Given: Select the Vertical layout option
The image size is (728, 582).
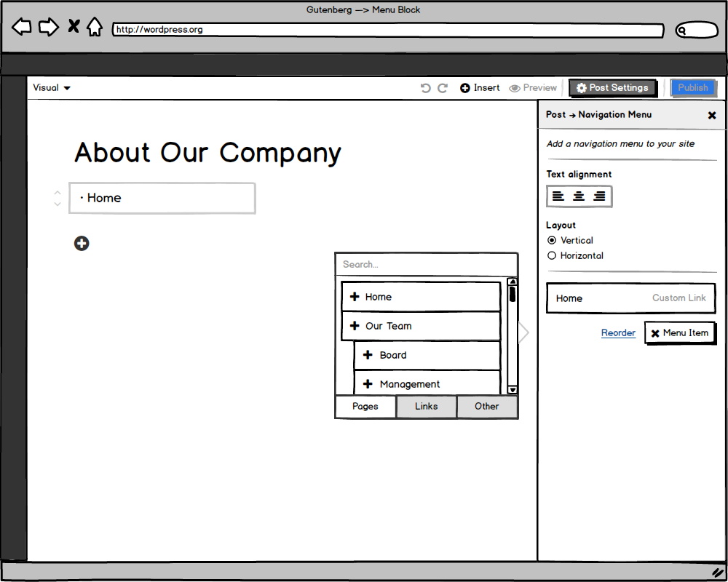Looking at the screenshot, I should click(x=552, y=240).
